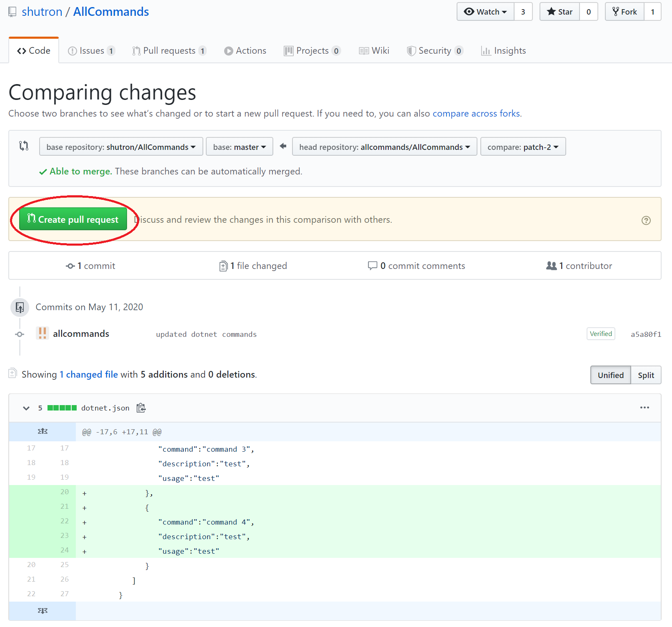Open the Code tab
The image size is (672, 627).
pos(34,51)
